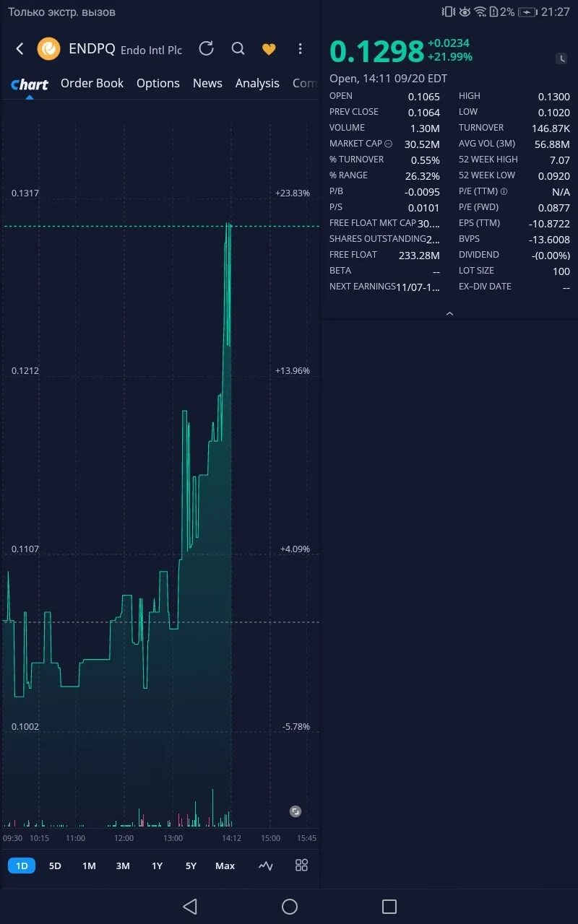Tap the AVG VOL (3M) value 56.88M
This screenshot has width=578, height=924.
pos(552,144)
